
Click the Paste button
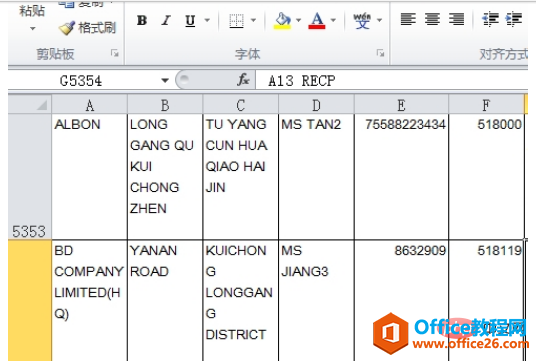32,10
